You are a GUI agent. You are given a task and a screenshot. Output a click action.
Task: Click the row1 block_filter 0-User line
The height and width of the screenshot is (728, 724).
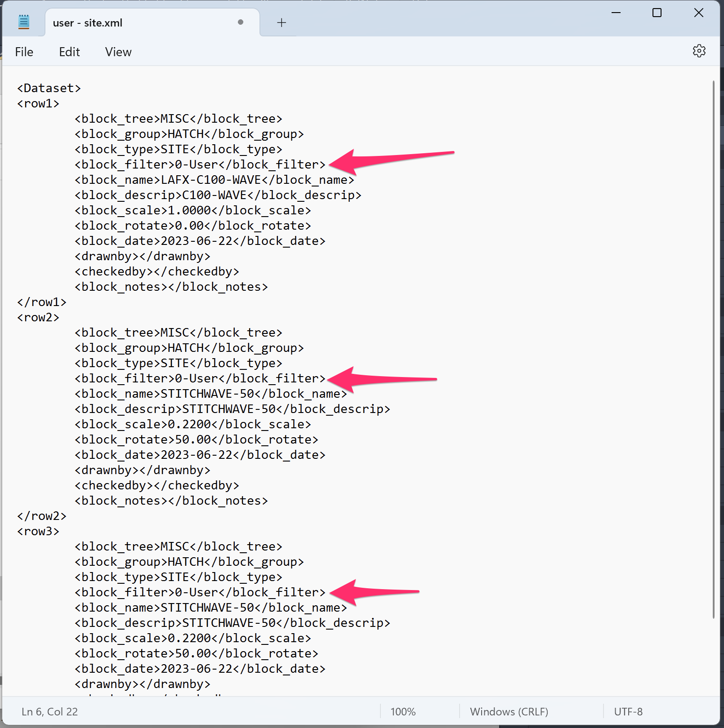[x=200, y=164]
